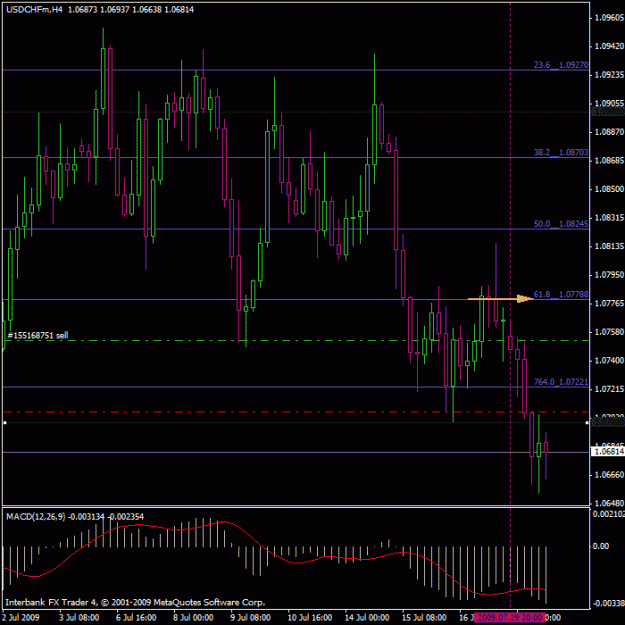Viewport: 625px width, 625px height.
Task: Select the 50.0 1.08245 Fibonacci label
Action: click(x=561, y=224)
